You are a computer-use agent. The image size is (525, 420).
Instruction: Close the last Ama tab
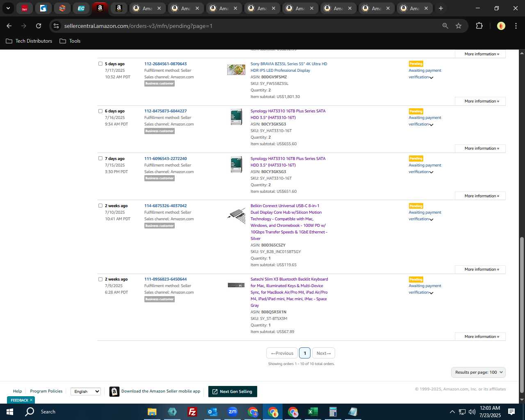click(x=426, y=8)
